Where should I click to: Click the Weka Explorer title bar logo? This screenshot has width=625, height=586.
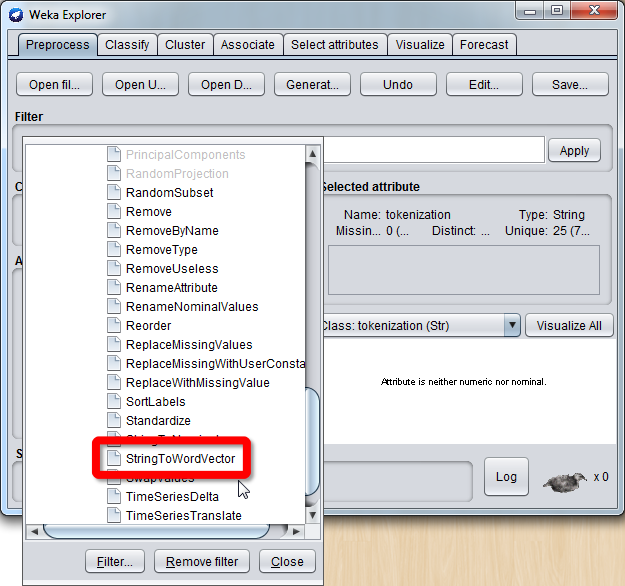[16, 15]
